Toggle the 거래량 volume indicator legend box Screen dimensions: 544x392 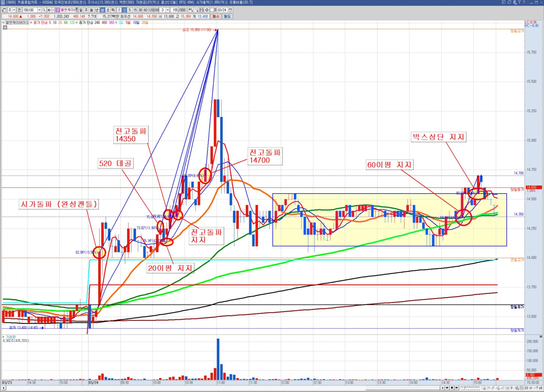pyautogui.click(x=3, y=337)
